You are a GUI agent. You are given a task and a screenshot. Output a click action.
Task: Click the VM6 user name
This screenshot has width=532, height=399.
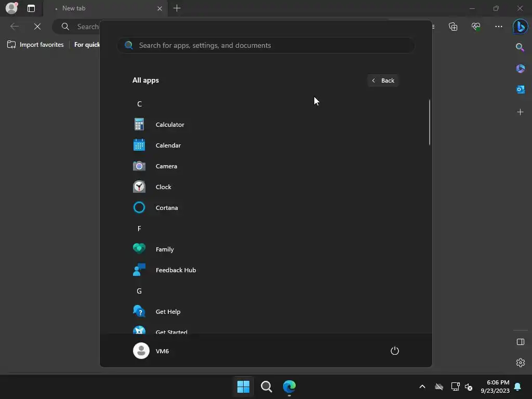pos(162,351)
